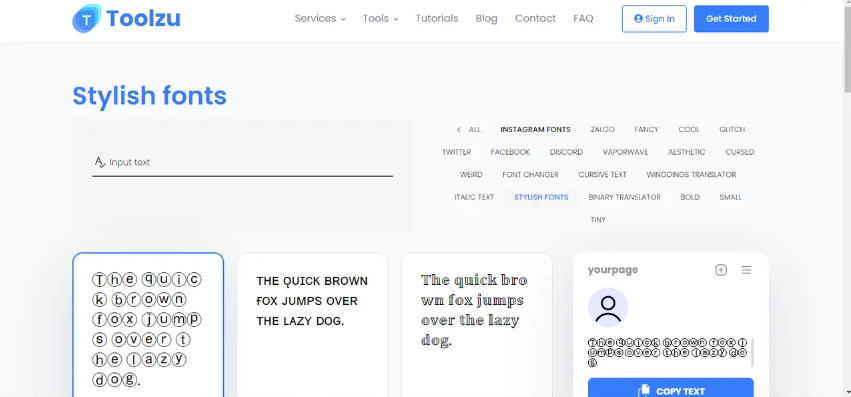Choose the FACEBOOK font category
Viewport: 851px width, 397px height.
pyautogui.click(x=510, y=152)
